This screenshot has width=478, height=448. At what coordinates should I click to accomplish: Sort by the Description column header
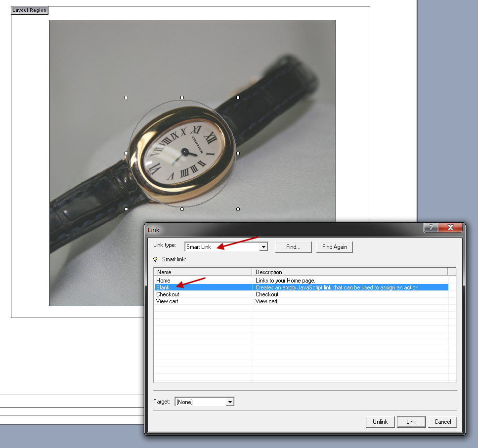350,272
